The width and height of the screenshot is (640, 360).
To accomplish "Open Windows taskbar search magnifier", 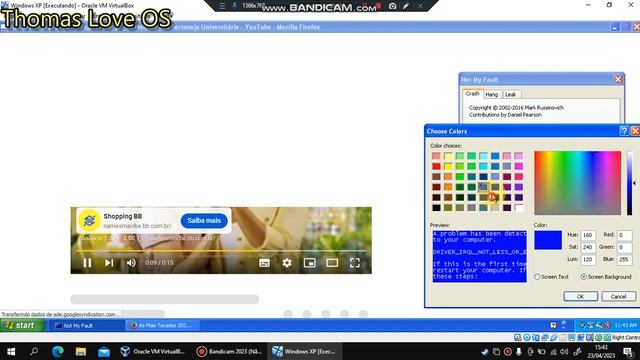I will pos(34,351).
